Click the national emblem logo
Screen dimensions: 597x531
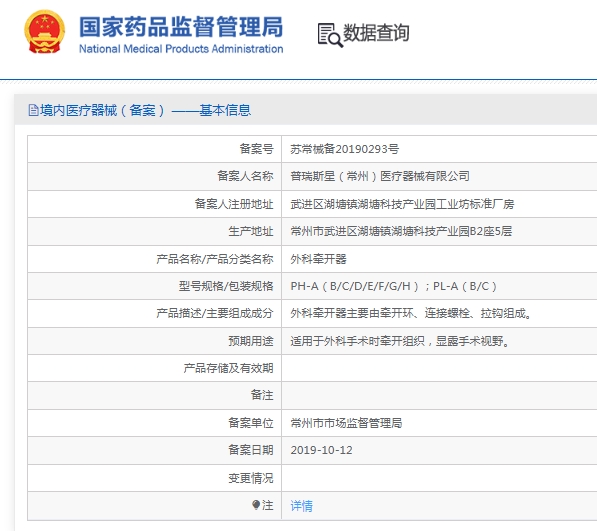[45, 32]
